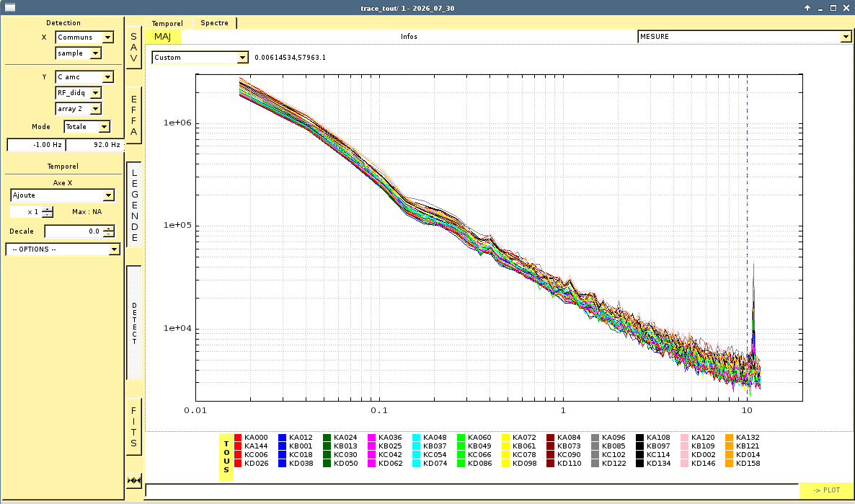Click the -> PLOT button
This screenshot has height=504, width=855.
pos(826,490)
